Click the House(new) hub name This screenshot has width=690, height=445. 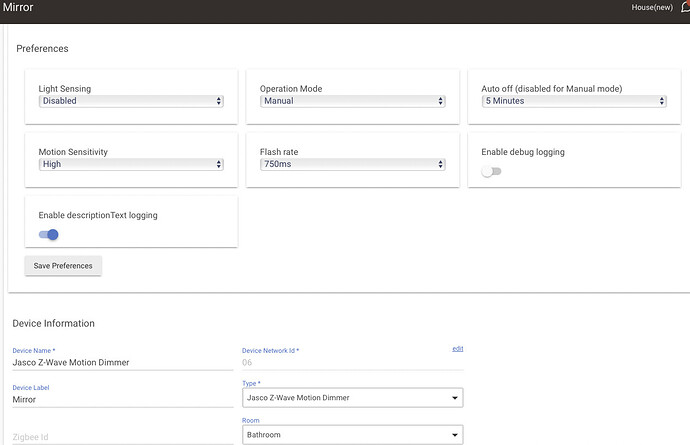coord(652,7)
